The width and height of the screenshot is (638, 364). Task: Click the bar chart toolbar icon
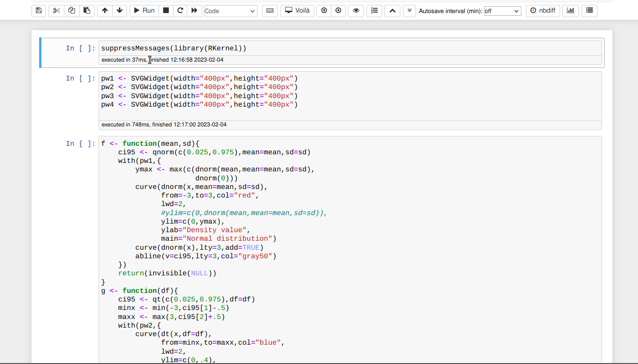pos(570,10)
